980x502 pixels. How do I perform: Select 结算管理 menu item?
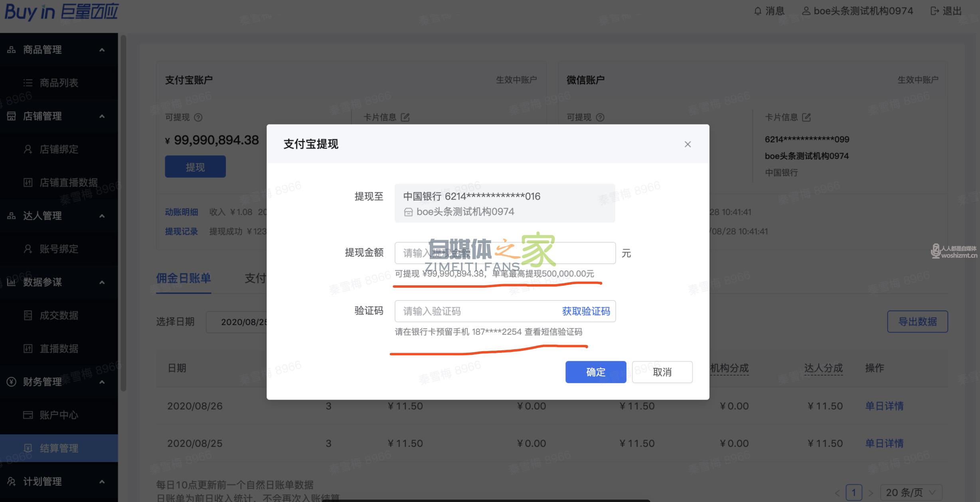click(x=59, y=448)
